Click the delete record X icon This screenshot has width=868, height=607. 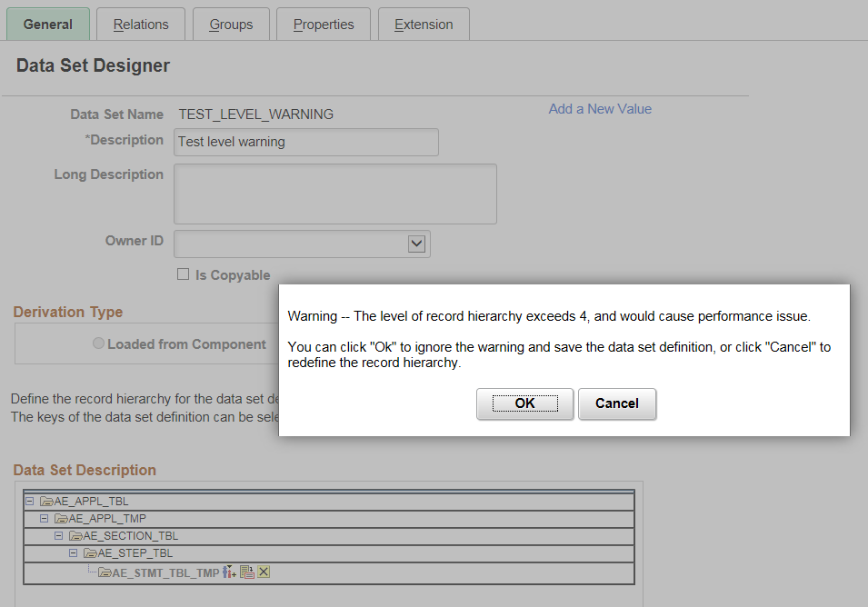(264, 572)
